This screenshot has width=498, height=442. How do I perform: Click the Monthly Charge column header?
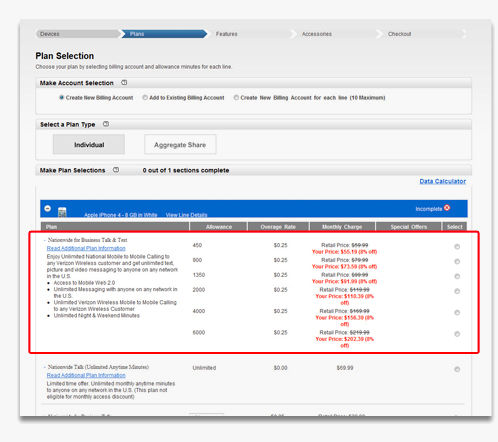click(x=342, y=227)
